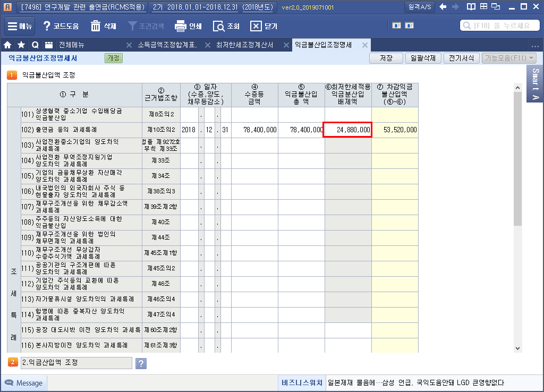This screenshot has height=392, width=544.
Task: Click the 삭제 trash toolbar button
Action: coord(104,26)
